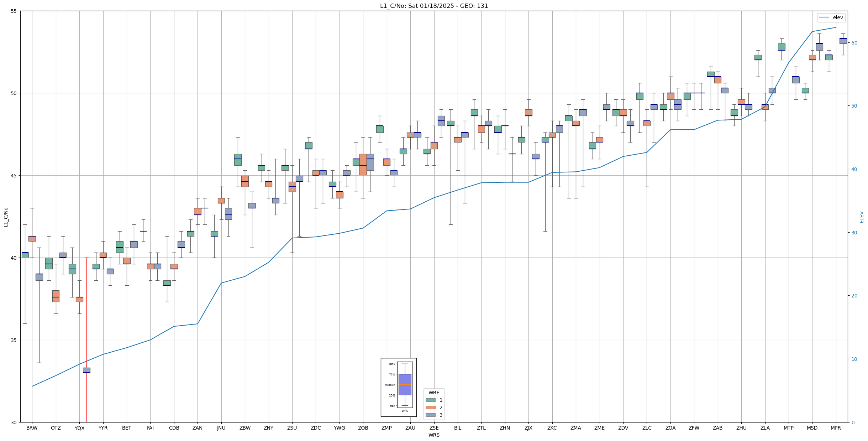868x441 pixels.
Task: Click the ZOB station tick label
Action: [x=363, y=428]
